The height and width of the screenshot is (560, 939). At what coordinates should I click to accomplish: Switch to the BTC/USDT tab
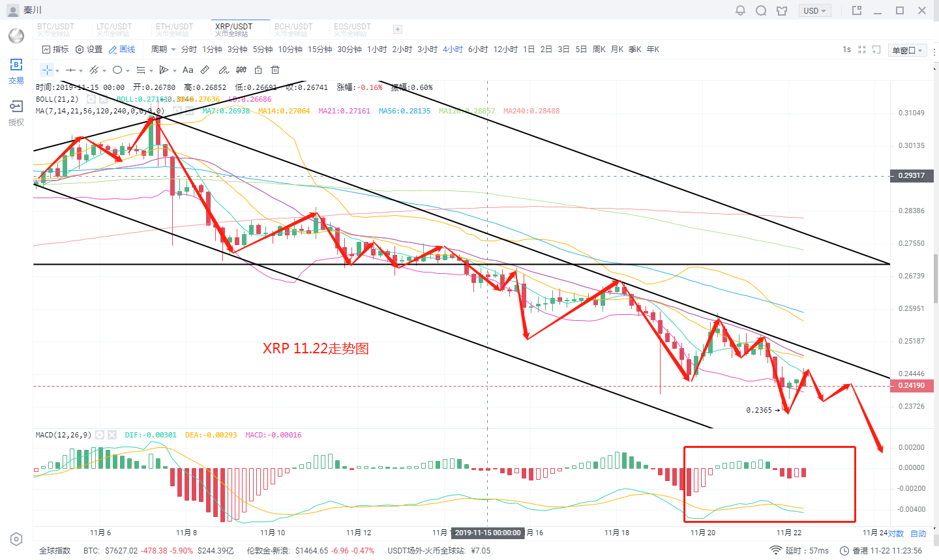pyautogui.click(x=55, y=29)
